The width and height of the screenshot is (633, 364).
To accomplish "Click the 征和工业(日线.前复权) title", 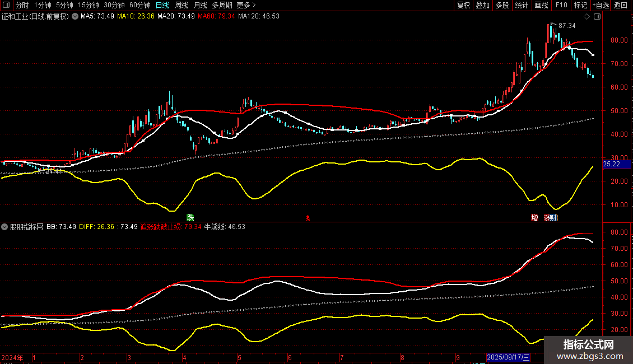I will click(35, 17).
